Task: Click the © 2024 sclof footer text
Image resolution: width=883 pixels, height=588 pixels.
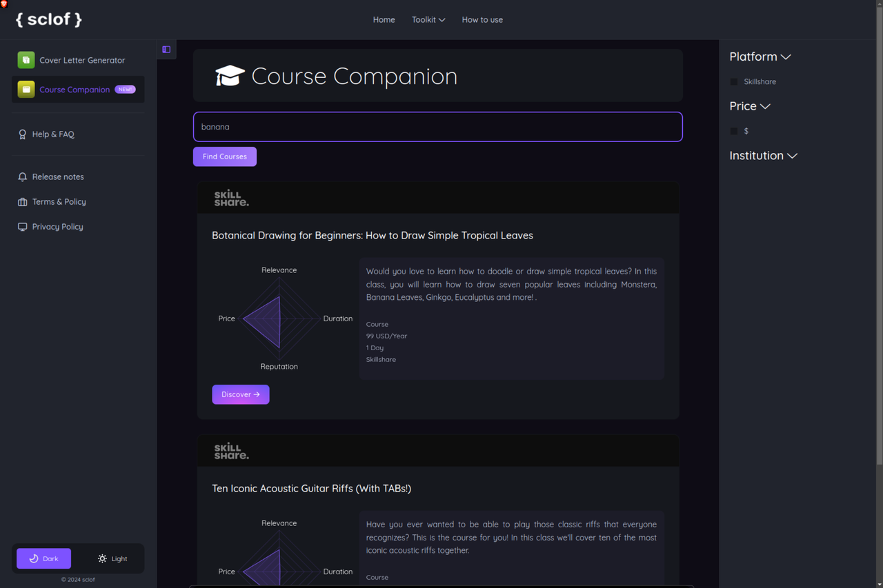Action: pyautogui.click(x=78, y=580)
